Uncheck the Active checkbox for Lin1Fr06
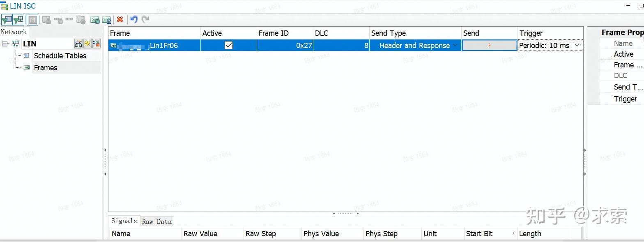 [x=229, y=45]
